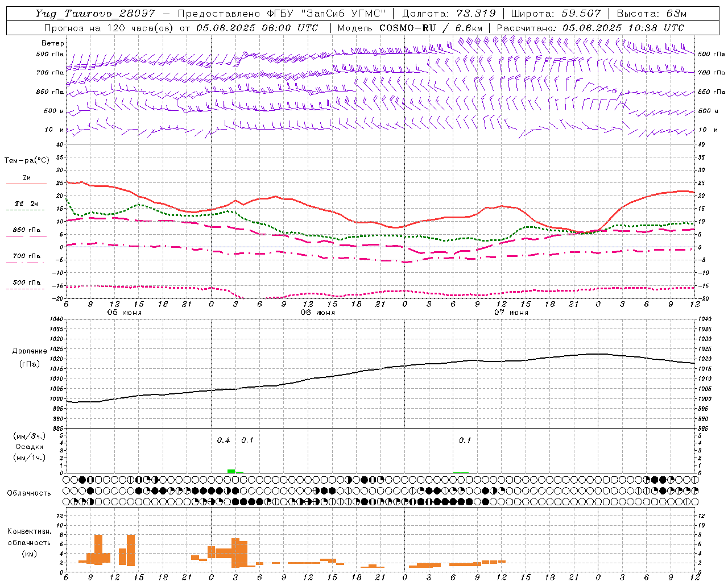The width and height of the screenshot is (728, 582).
Task: Click the (км) unit label
Action: 30,554
